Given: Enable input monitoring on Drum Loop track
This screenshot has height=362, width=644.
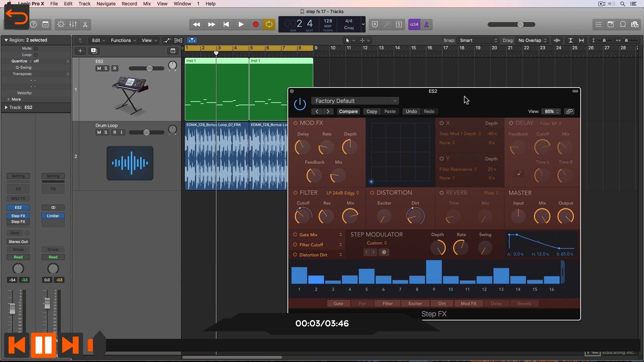Looking at the screenshot, I should pyautogui.click(x=121, y=132).
